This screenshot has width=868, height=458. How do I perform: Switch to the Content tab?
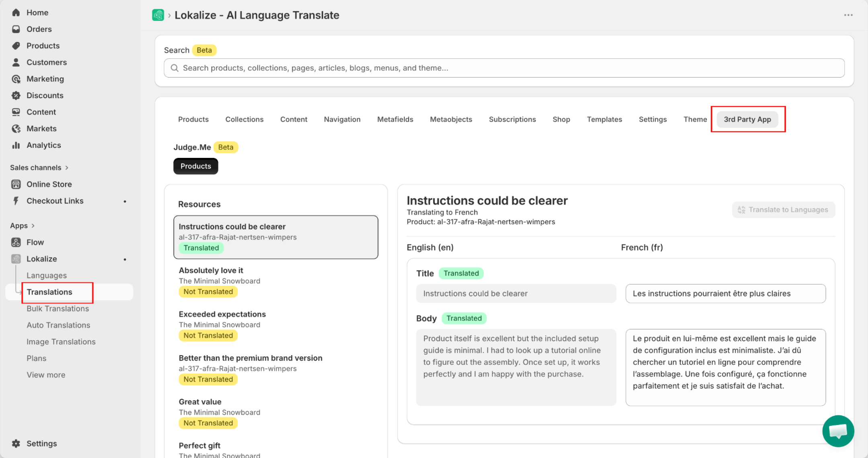pos(294,119)
